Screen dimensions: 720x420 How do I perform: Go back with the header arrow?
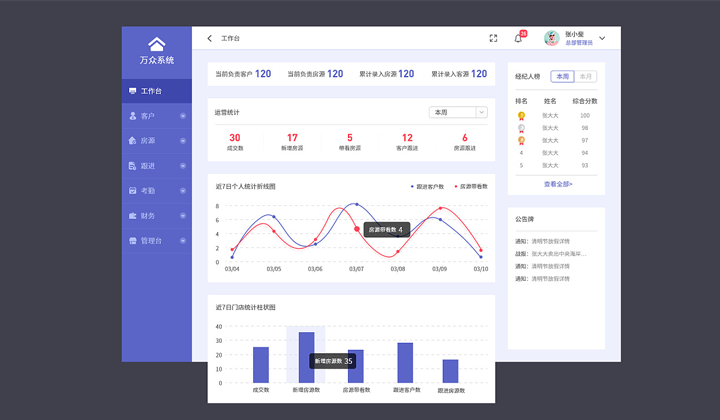209,38
